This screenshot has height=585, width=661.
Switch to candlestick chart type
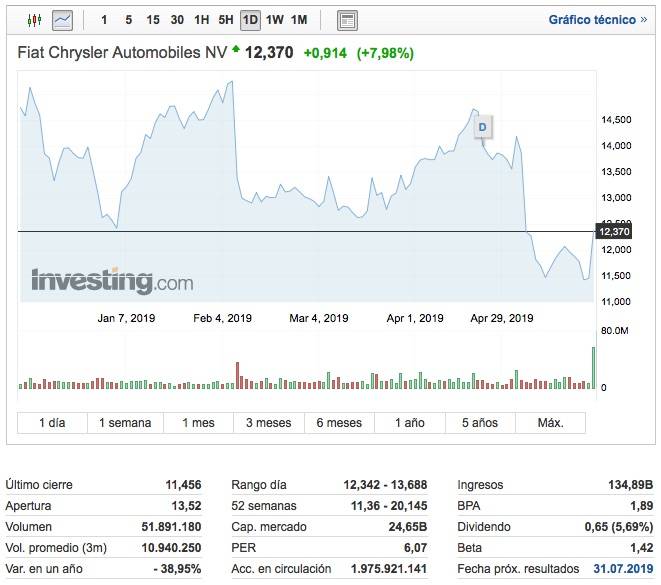click(x=35, y=20)
